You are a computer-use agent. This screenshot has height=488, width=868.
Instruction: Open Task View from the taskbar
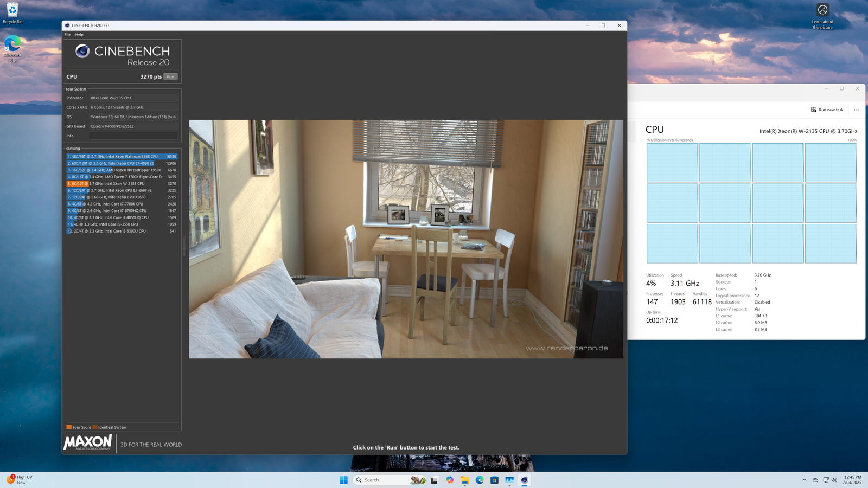pos(434,480)
